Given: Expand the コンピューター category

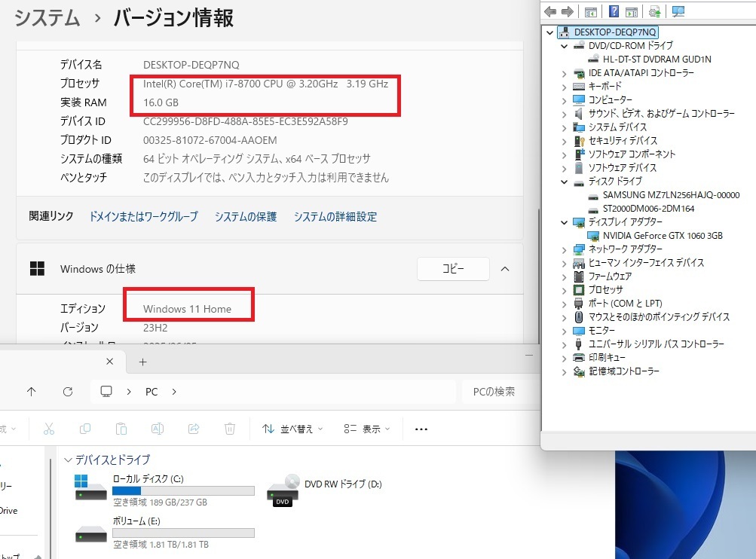Looking at the screenshot, I should click(564, 101).
